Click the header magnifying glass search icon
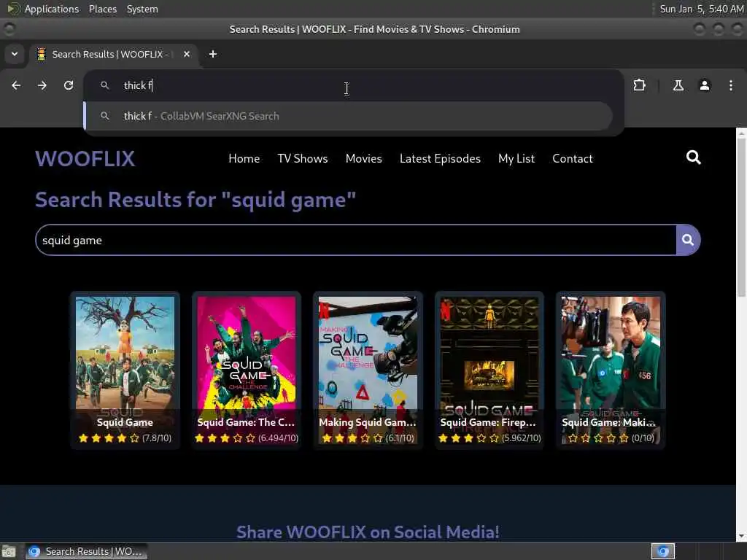Image resolution: width=747 pixels, height=560 pixels. tap(693, 157)
